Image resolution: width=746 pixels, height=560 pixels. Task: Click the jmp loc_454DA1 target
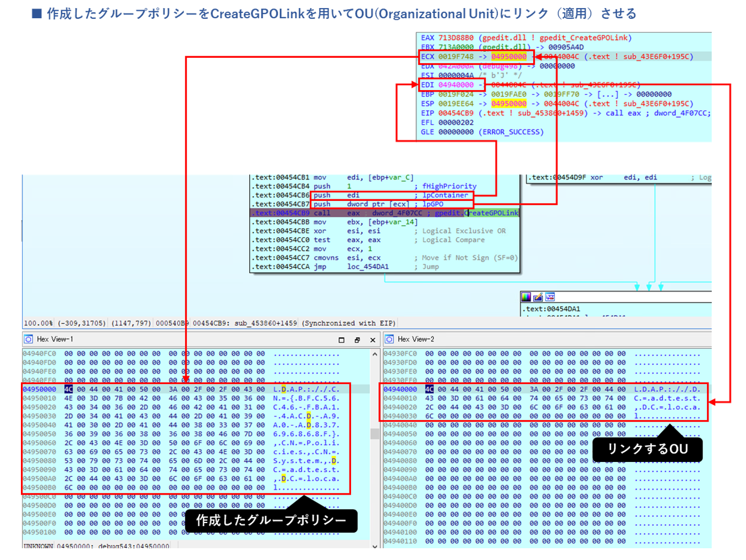click(368, 266)
